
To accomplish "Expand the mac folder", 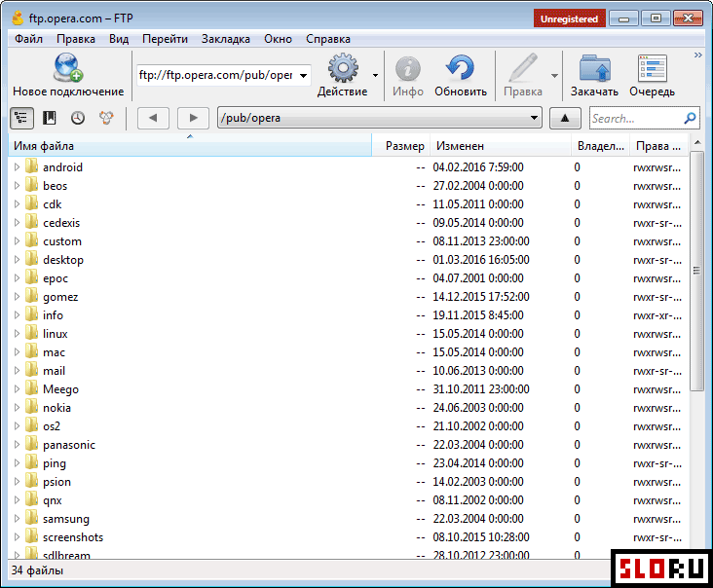I will (x=17, y=352).
